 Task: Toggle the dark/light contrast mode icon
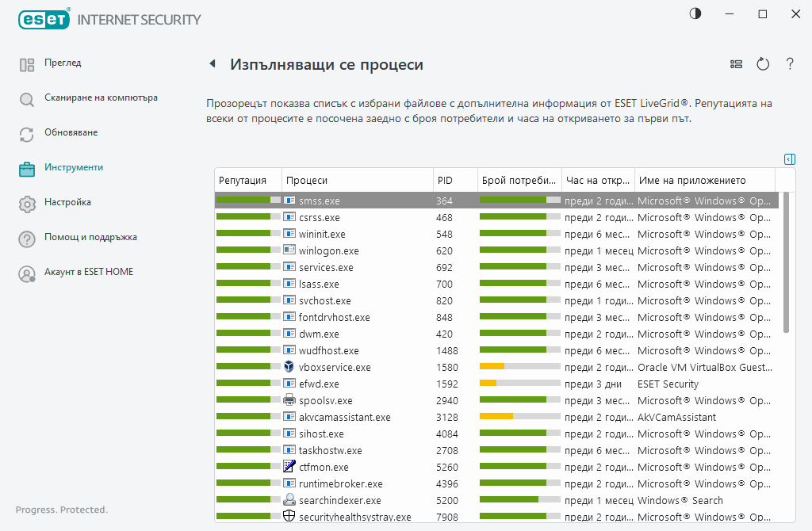point(695,14)
